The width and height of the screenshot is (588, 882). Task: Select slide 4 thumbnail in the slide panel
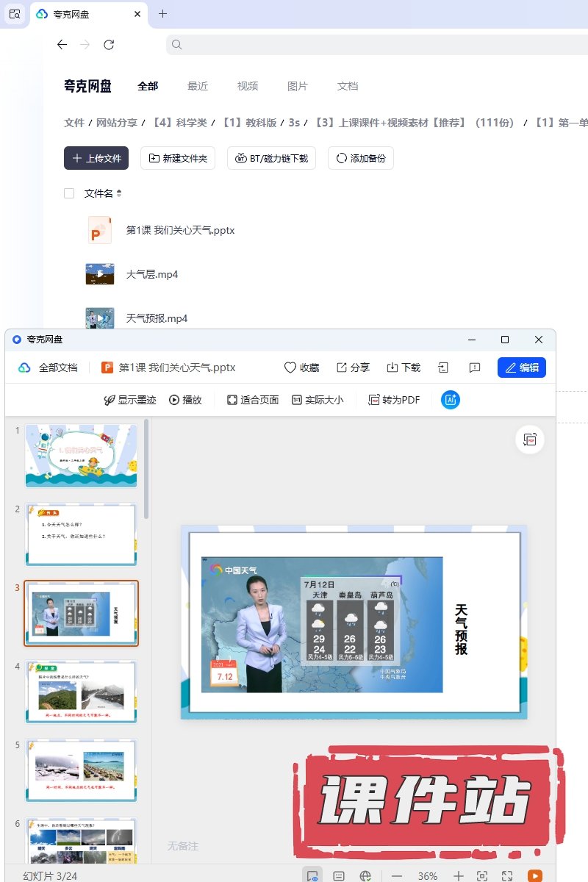point(81,692)
